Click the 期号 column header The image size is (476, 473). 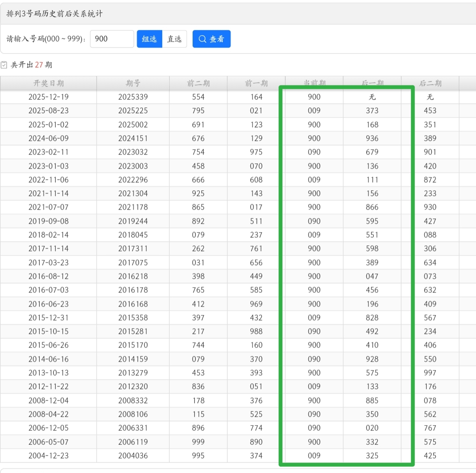(x=133, y=83)
